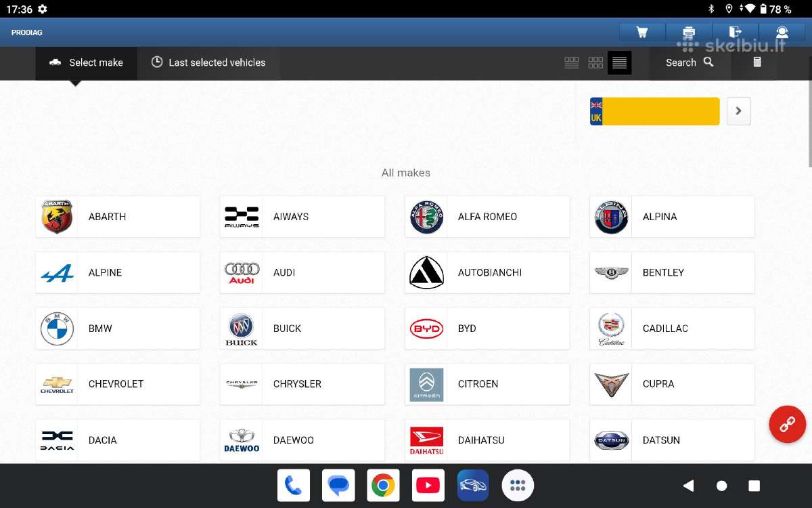Image resolution: width=812 pixels, height=508 pixels.
Task: Click the Bentley winged logo
Action: [611, 272]
